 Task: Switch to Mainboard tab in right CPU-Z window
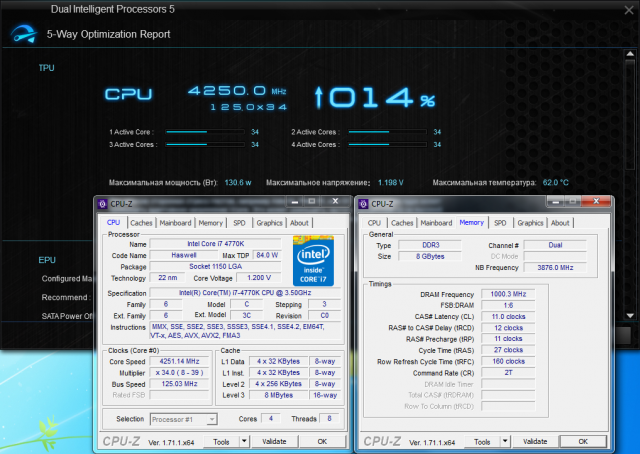click(x=436, y=223)
